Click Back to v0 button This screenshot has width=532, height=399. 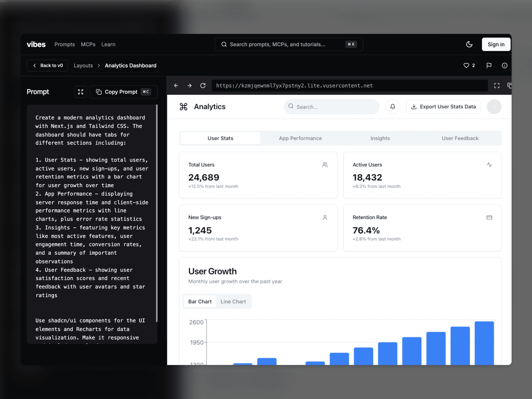47,65
